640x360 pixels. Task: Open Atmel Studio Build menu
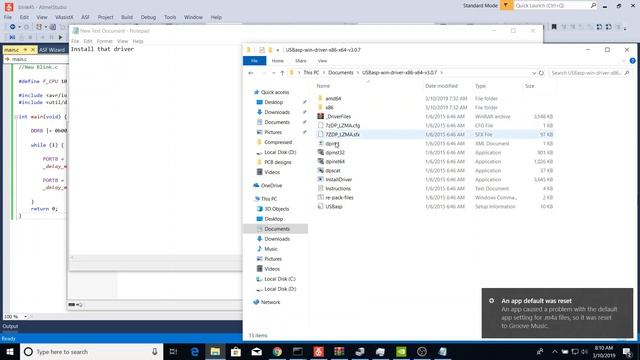point(127,17)
